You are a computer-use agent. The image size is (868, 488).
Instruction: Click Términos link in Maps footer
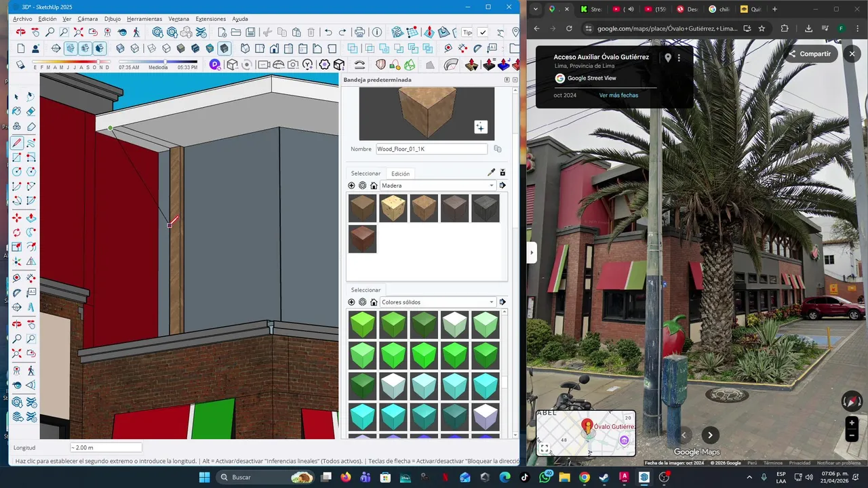[x=773, y=463]
